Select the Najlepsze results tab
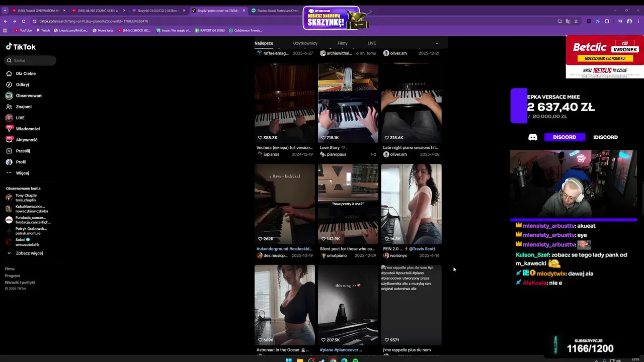This screenshot has height=362, width=644. tap(264, 43)
